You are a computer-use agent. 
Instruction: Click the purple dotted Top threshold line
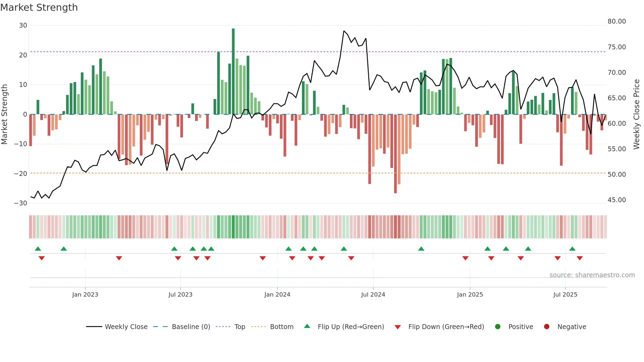tap(318, 51)
